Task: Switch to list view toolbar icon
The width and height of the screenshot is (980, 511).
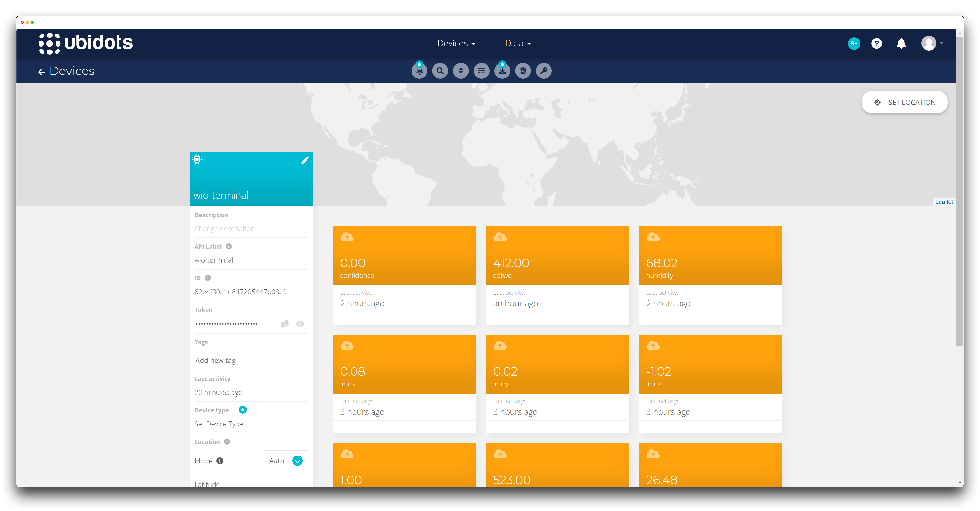Action: click(481, 71)
